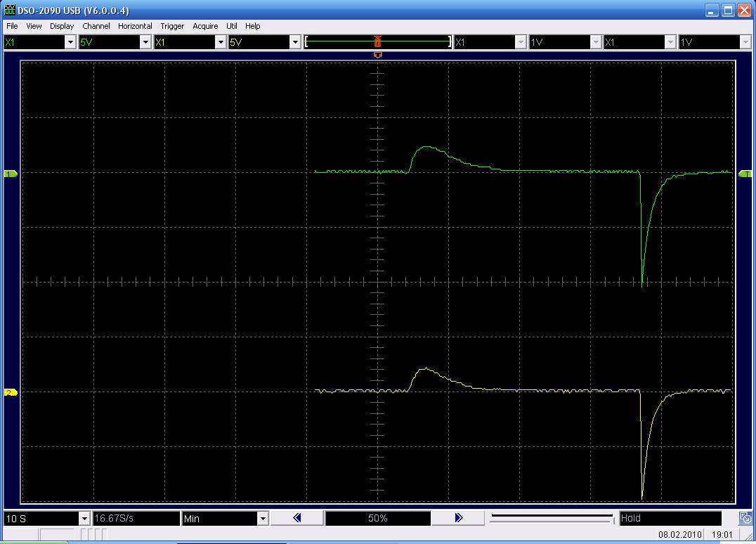Click the 50% position readout

coord(377,519)
